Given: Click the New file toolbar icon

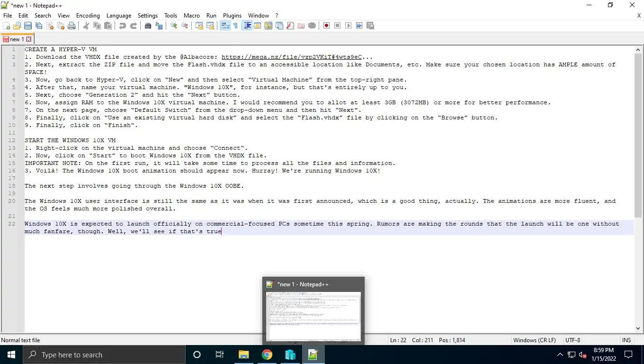Looking at the screenshot, I should pyautogui.click(x=7, y=26).
